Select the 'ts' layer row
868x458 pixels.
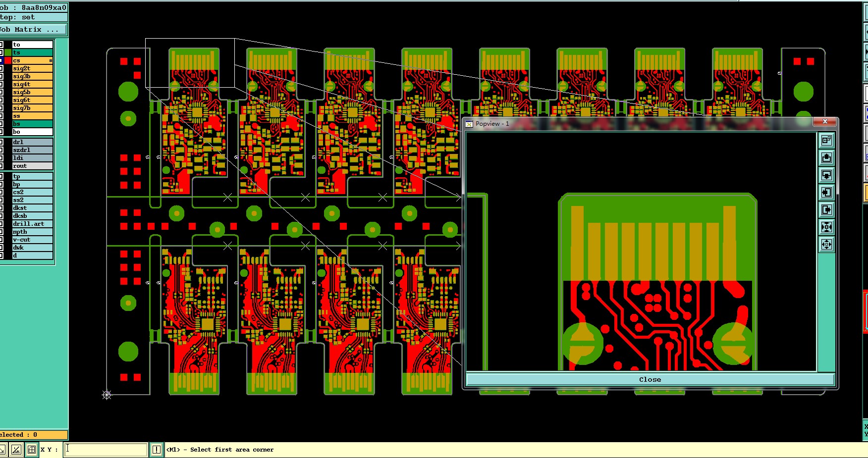coord(32,52)
